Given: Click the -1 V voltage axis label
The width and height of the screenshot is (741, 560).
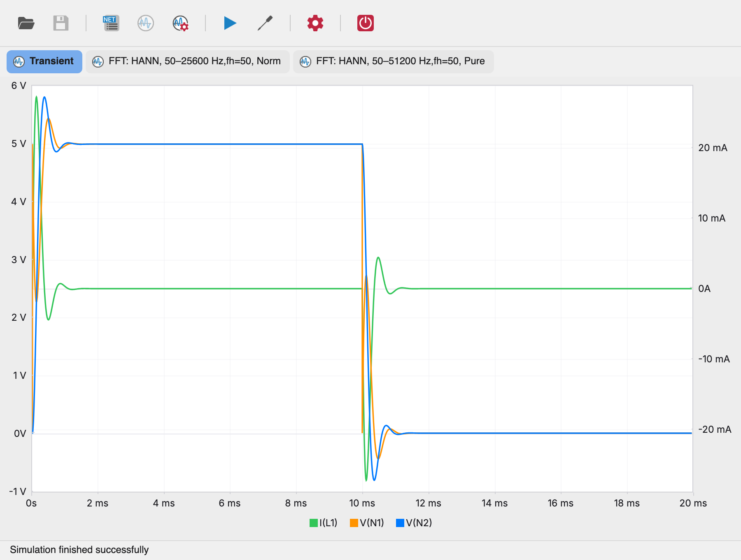Looking at the screenshot, I should (18, 492).
